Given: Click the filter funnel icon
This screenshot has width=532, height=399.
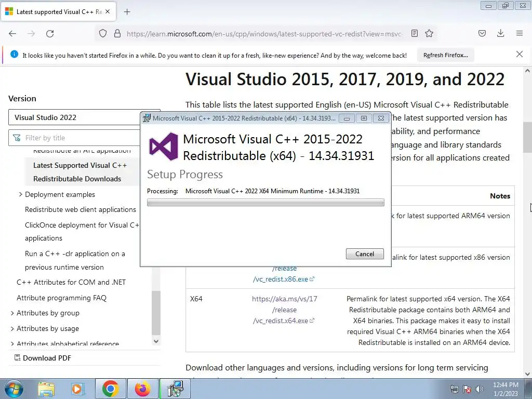Looking at the screenshot, I should pos(17,138).
